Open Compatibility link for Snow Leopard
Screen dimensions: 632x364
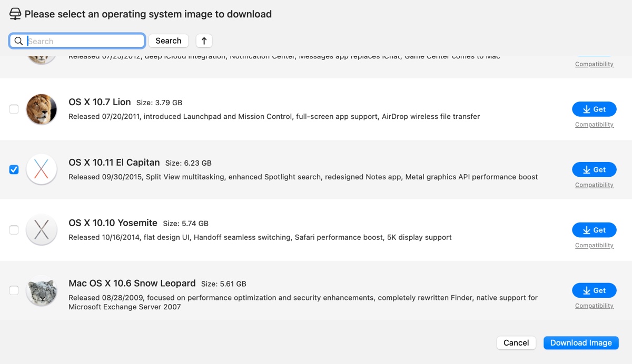tap(594, 306)
